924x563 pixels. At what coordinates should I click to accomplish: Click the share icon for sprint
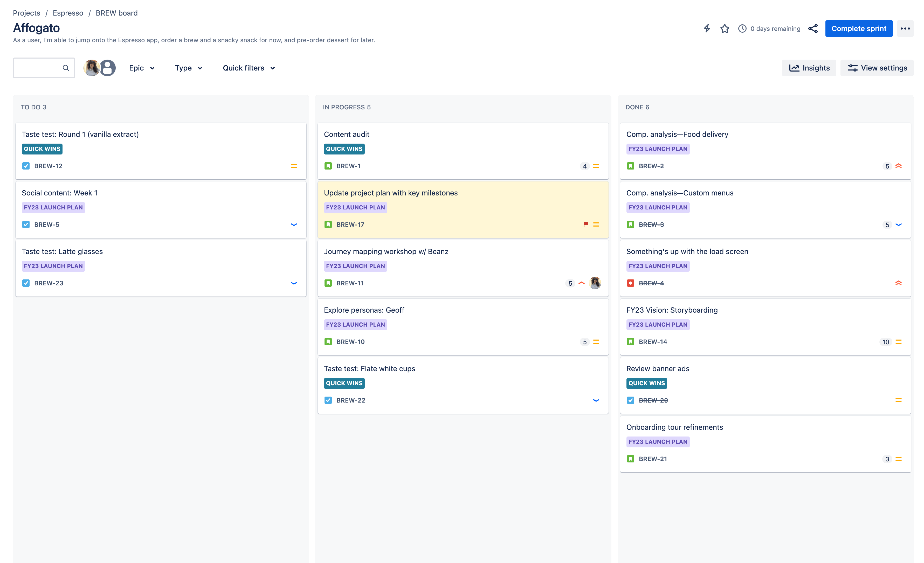click(814, 28)
